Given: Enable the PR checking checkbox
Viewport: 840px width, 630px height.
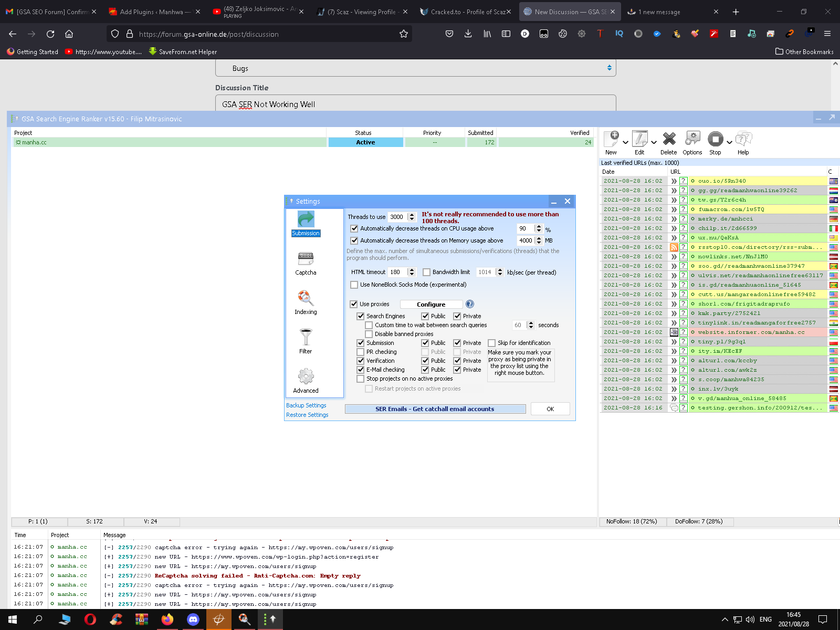Looking at the screenshot, I should point(361,352).
